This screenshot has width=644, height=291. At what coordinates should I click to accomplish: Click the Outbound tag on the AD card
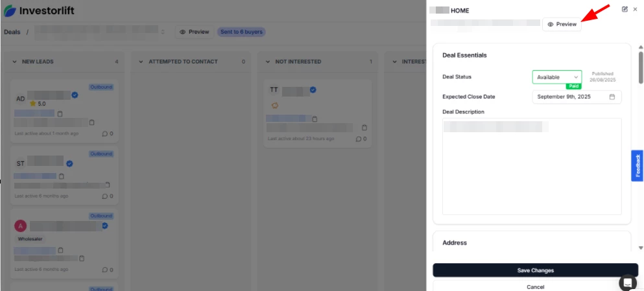101,87
